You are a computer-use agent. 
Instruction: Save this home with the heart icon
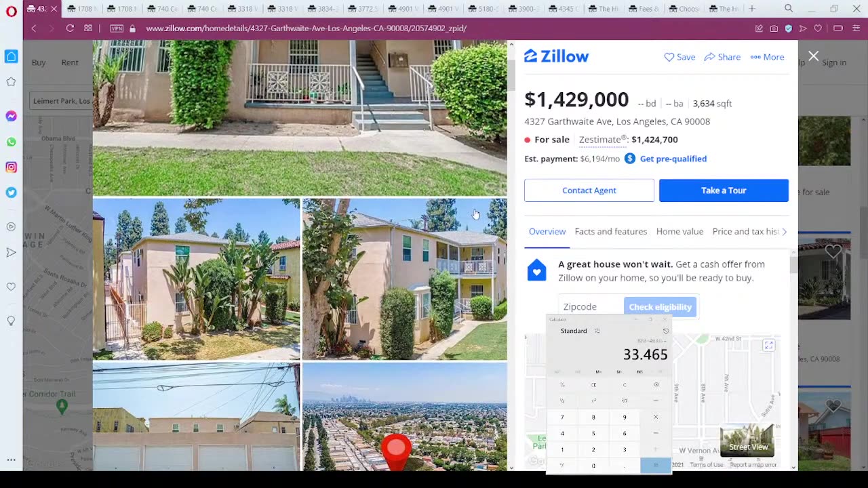[679, 57]
